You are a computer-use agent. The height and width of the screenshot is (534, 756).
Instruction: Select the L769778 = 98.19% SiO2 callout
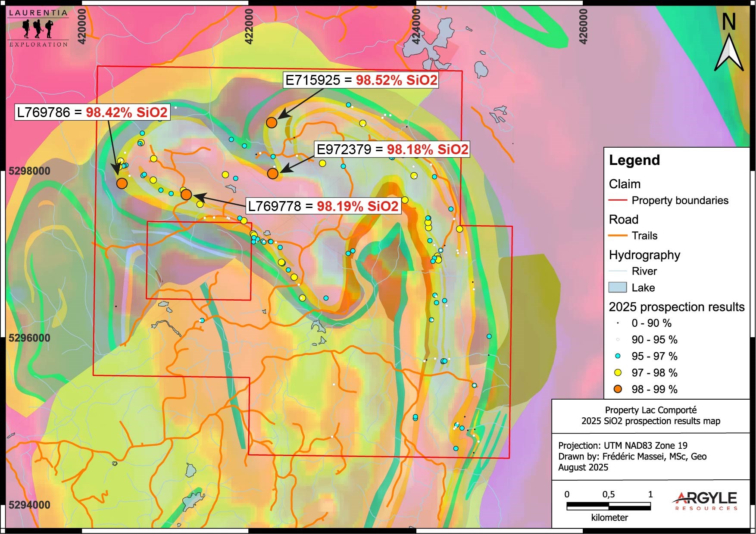pos(323,206)
